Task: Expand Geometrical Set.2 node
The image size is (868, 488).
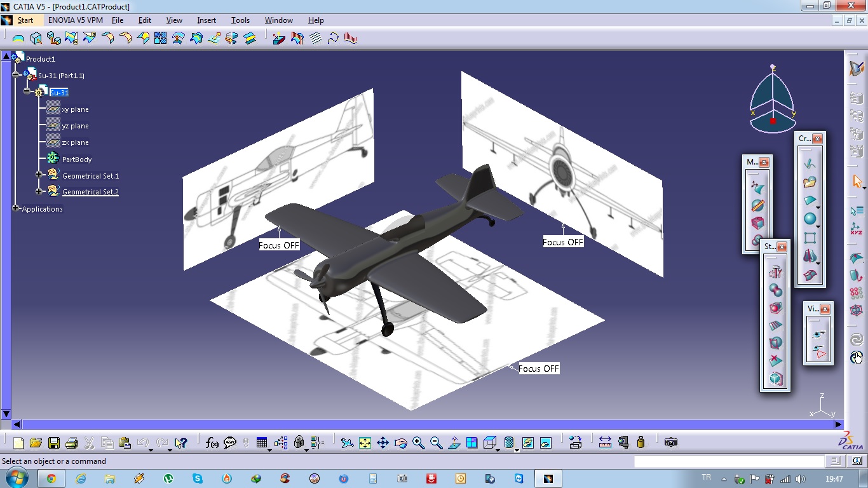Action: tap(39, 191)
